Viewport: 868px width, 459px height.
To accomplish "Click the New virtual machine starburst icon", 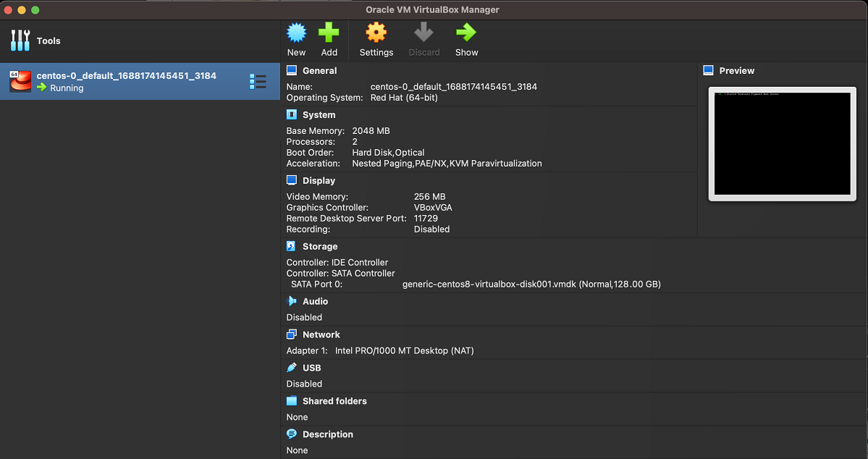I will tap(296, 33).
